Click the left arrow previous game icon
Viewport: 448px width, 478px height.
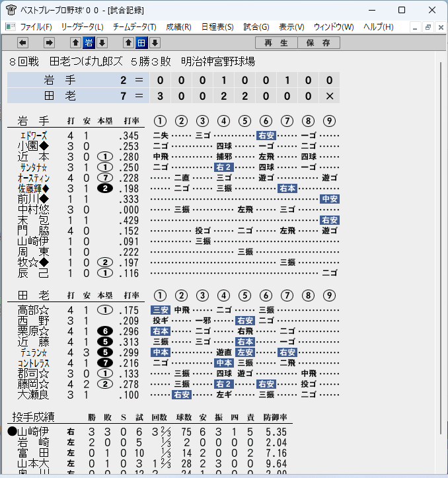23,43
